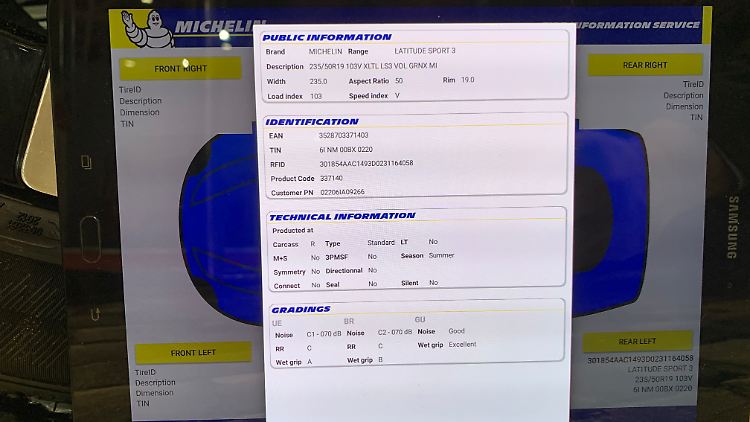Click width value 235.0
This screenshot has height=422, width=750.
click(318, 81)
